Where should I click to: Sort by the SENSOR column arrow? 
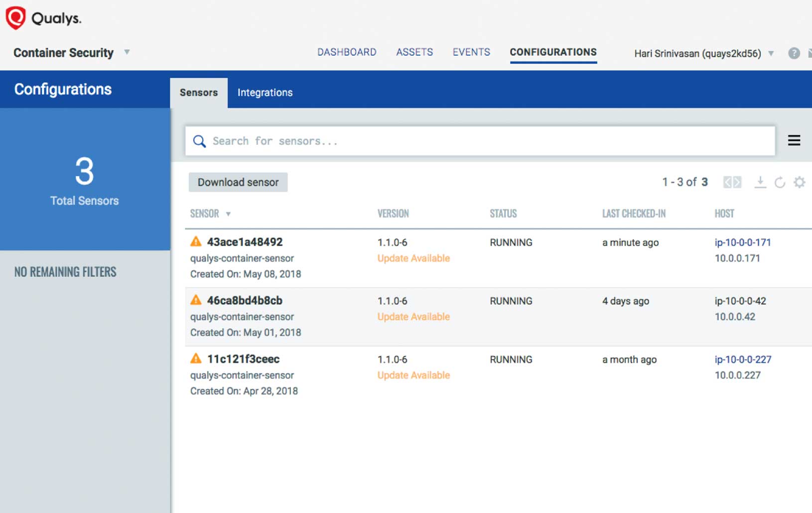click(x=228, y=214)
